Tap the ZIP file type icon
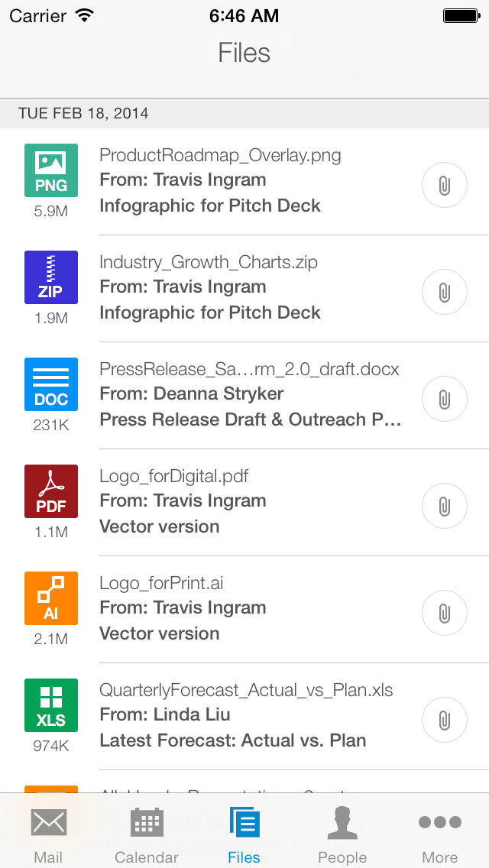This screenshot has width=489, height=868. (x=51, y=277)
